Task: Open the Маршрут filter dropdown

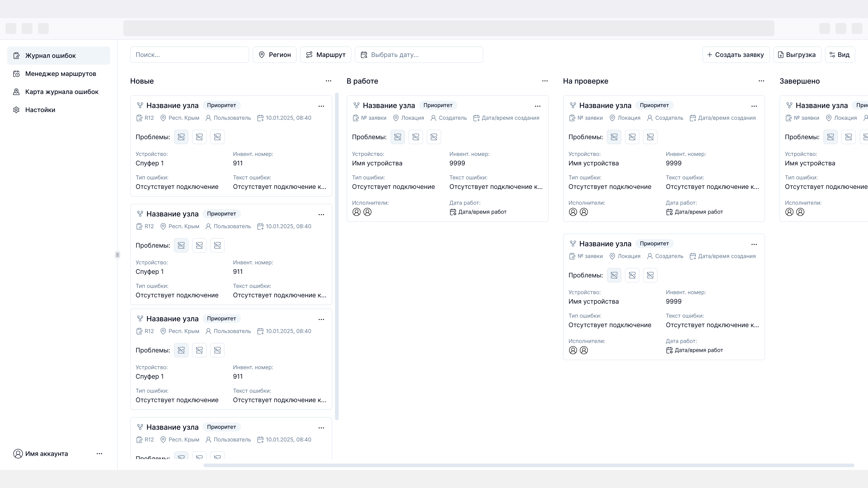Action: pyautogui.click(x=325, y=55)
